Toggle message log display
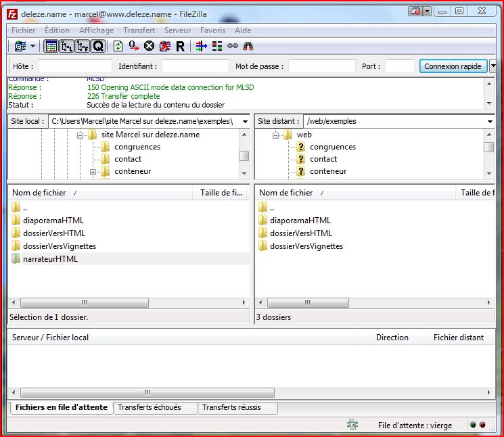 click(51, 46)
